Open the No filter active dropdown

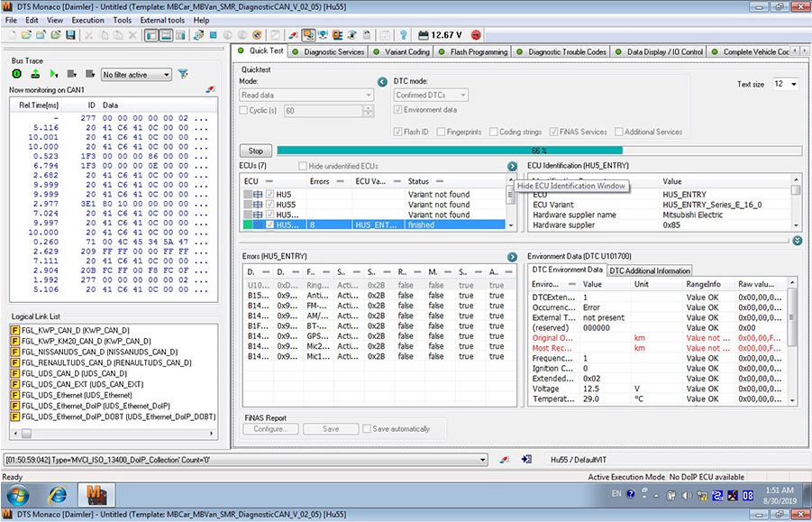(x=136, y=75)
